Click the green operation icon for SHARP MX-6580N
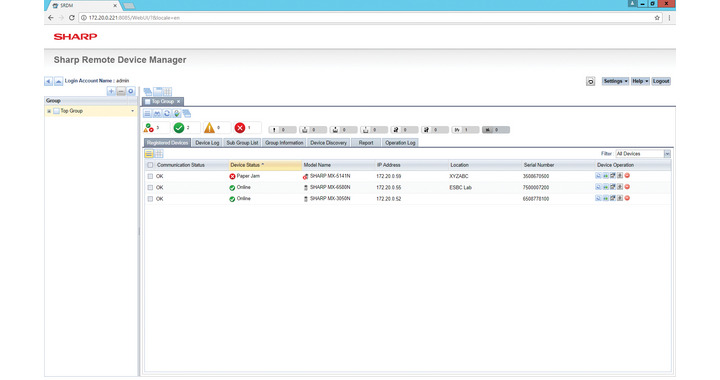The image size is (720, 380). (605, 187)
